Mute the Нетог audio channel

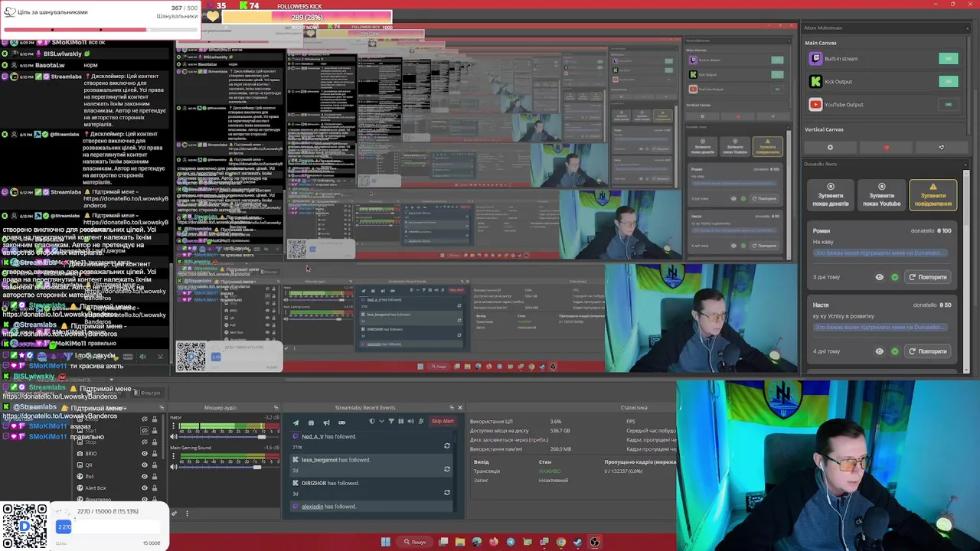coord(174,437)
